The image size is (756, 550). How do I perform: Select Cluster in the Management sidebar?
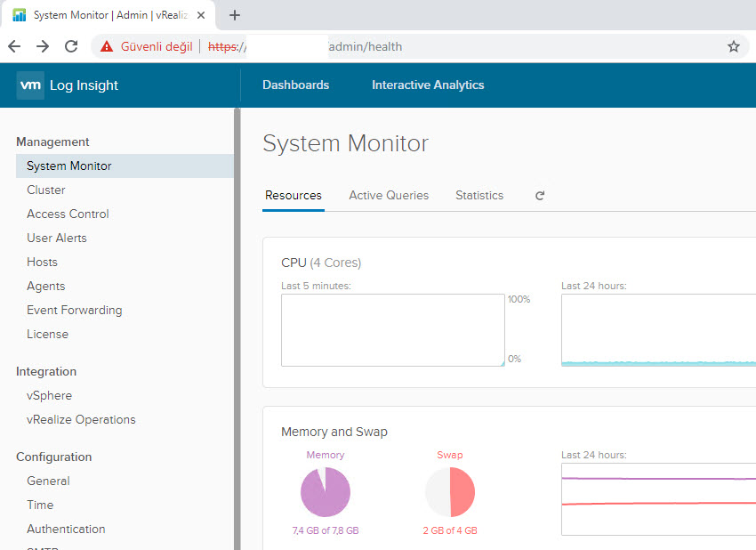[x=46, y=190]
